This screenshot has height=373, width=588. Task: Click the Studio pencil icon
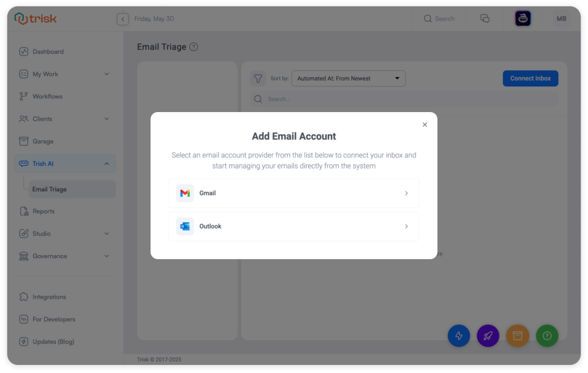pos(24,234)
